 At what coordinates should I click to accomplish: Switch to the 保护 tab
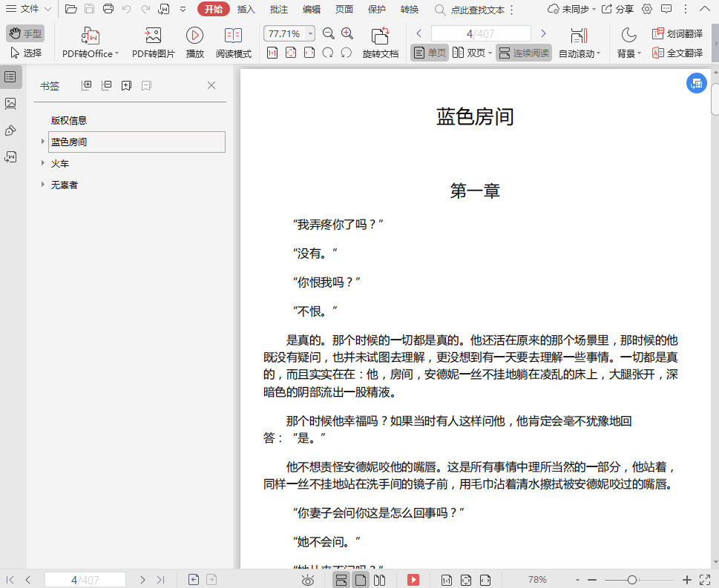point(376,10)
